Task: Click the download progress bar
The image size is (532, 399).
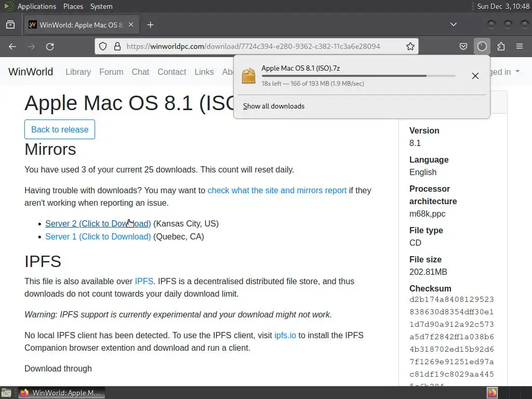Action: coord(358,76)
